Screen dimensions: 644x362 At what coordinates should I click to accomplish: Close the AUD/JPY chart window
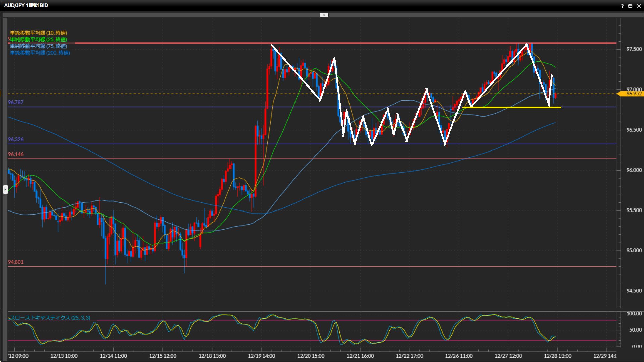[x=638, y=6]
